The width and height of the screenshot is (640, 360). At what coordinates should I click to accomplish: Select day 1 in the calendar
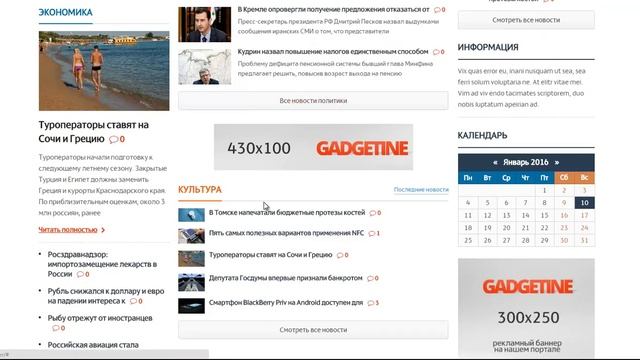(x=544, y=190)
